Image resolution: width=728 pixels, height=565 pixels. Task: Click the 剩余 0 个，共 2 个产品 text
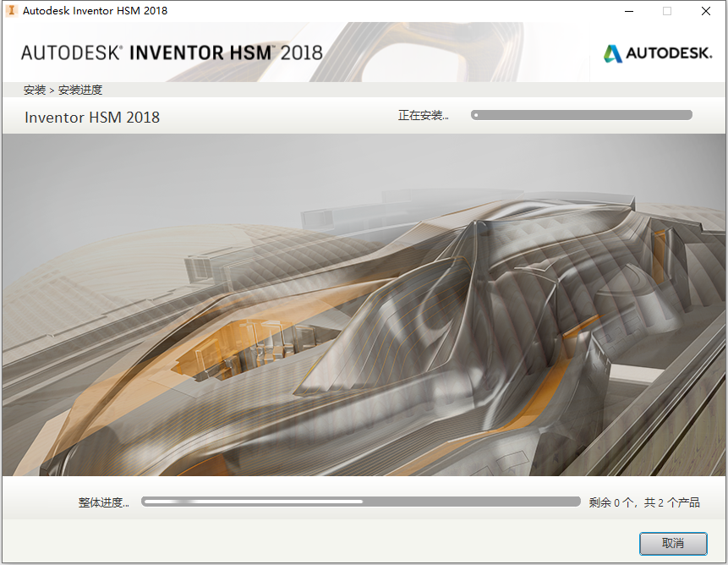point(644,502)
